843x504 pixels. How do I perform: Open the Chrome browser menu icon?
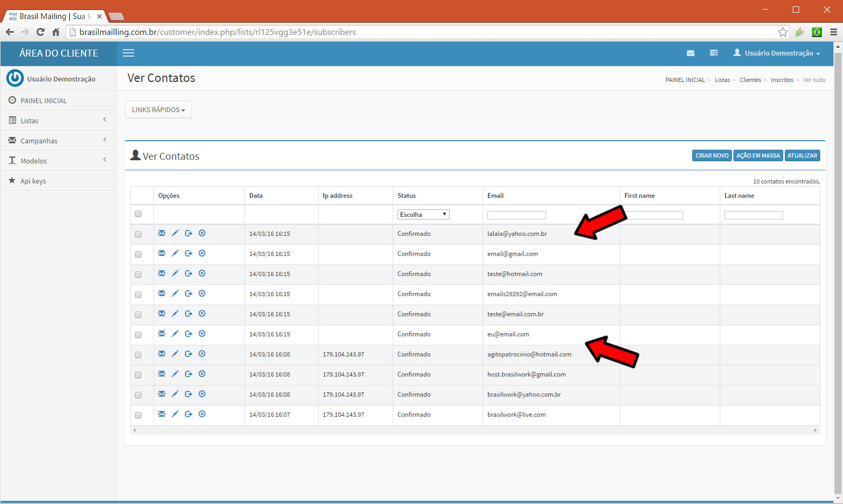833,32
